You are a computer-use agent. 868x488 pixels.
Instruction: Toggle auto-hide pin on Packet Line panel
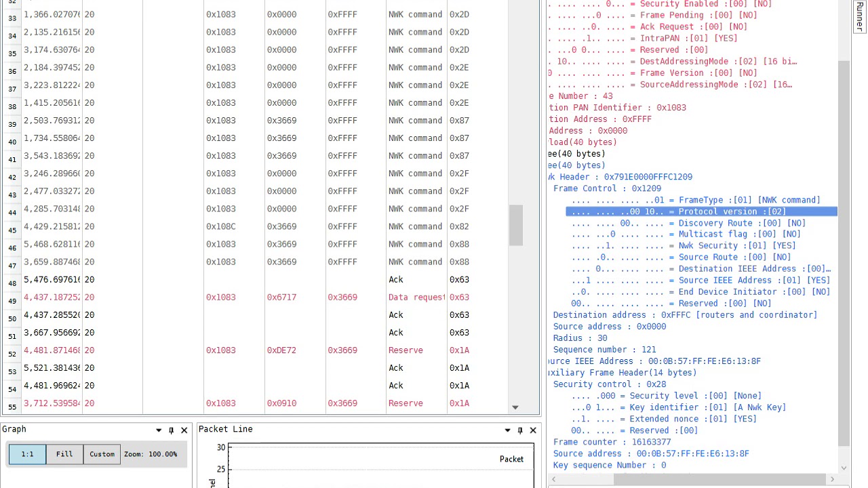(x=520, y=430)
